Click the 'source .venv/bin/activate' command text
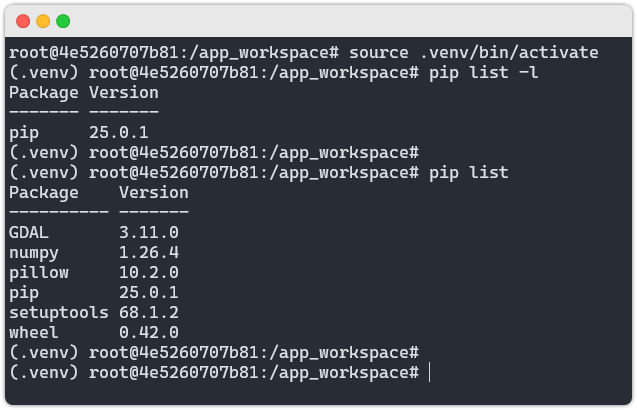This screenshot has width=637, height=410. coord(473,52)
